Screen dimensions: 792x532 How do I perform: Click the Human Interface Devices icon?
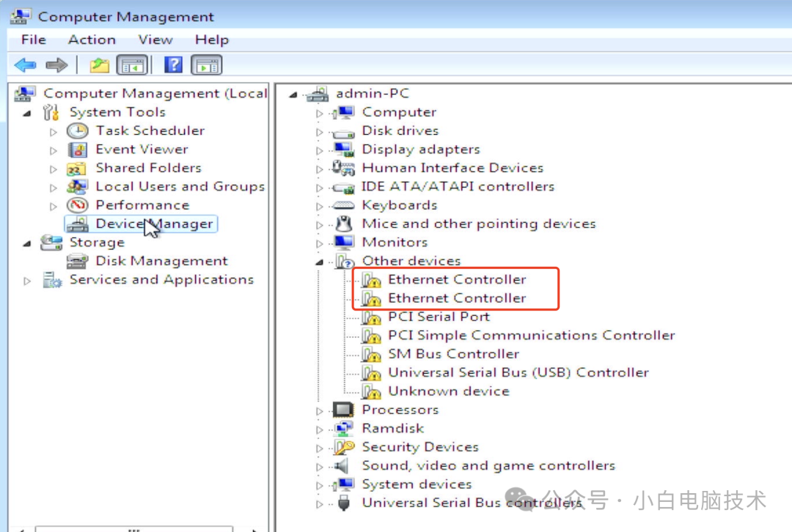343,168
